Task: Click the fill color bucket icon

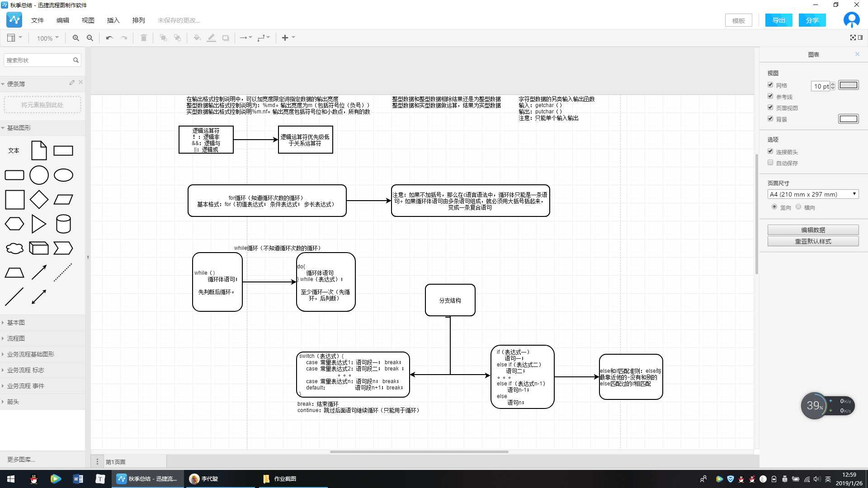Action: click(x=197, y=38)
